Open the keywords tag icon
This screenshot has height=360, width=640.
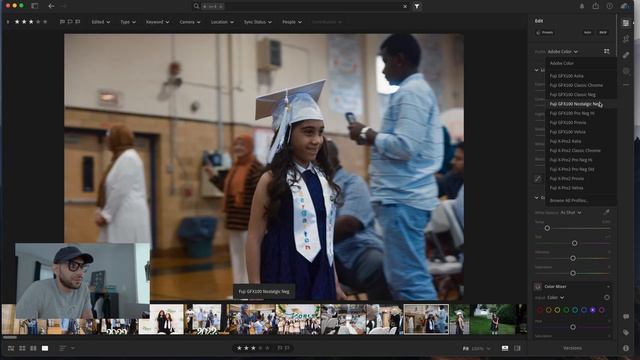(626, 333)
